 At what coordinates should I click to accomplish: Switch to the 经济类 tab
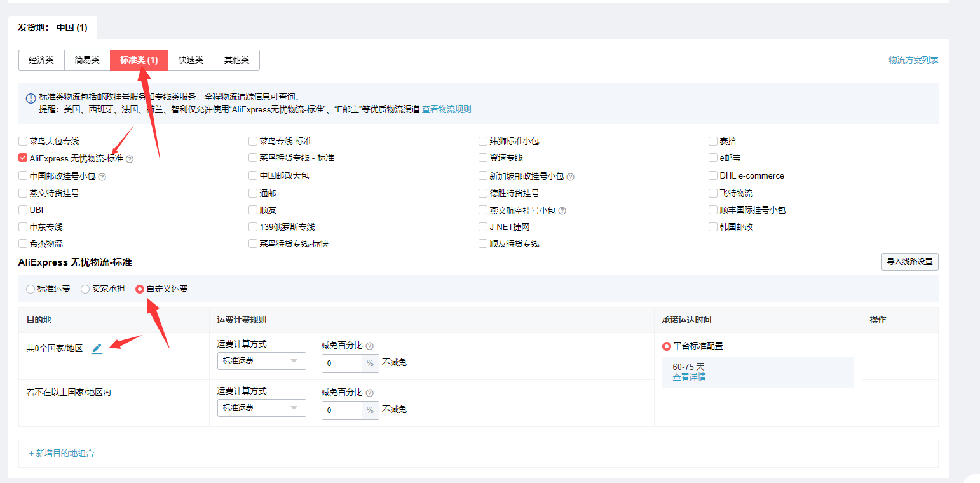click(x=41, y=60)
